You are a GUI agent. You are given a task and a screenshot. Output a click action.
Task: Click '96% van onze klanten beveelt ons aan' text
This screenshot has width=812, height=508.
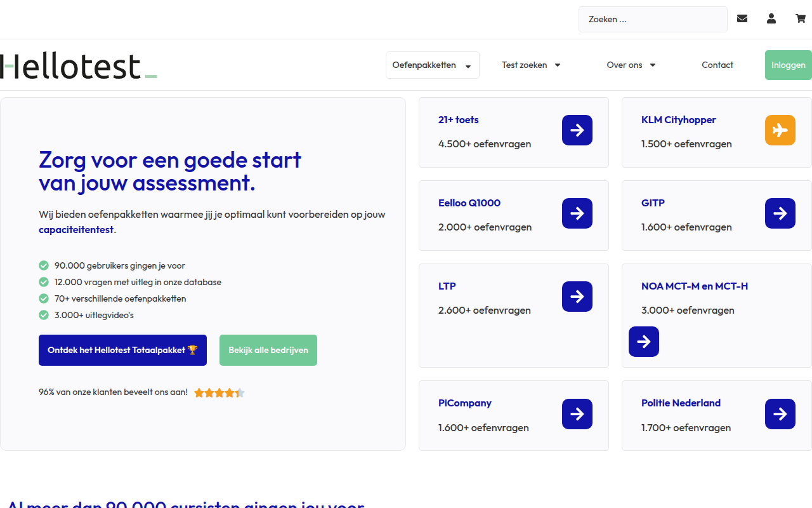click(x=113, y=392)
